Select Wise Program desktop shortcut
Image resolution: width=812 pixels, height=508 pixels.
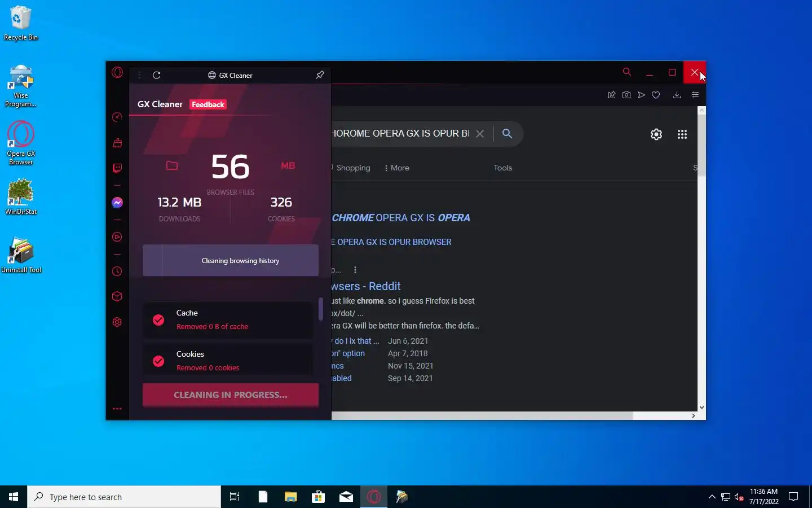(x=21, y=86)
